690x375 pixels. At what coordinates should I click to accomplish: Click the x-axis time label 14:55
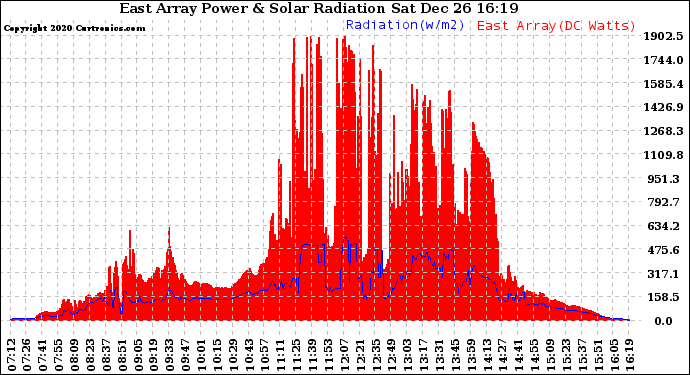tap(535, 355)
